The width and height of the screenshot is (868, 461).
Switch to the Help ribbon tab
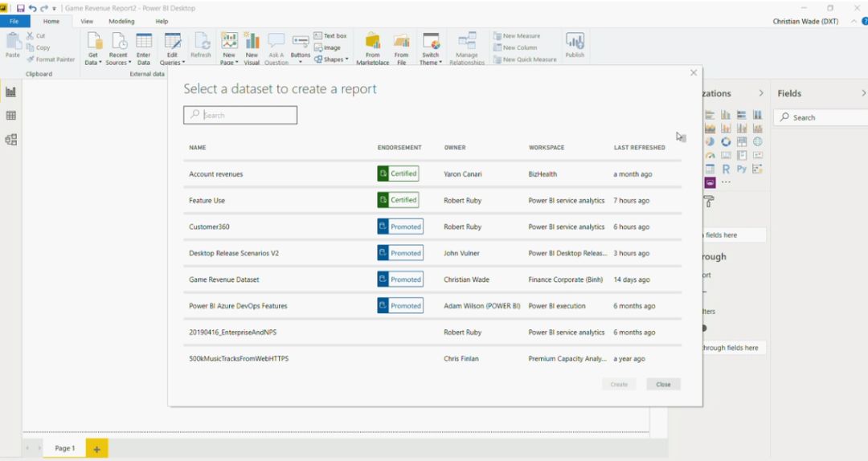click(x=162, y=21)
